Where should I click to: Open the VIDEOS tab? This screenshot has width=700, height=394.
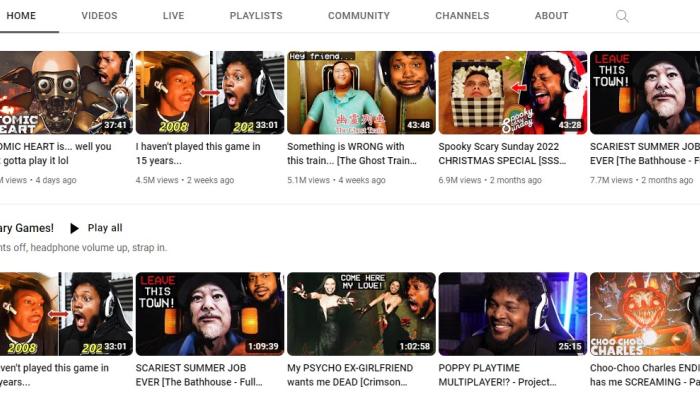[x=99, y=16]
